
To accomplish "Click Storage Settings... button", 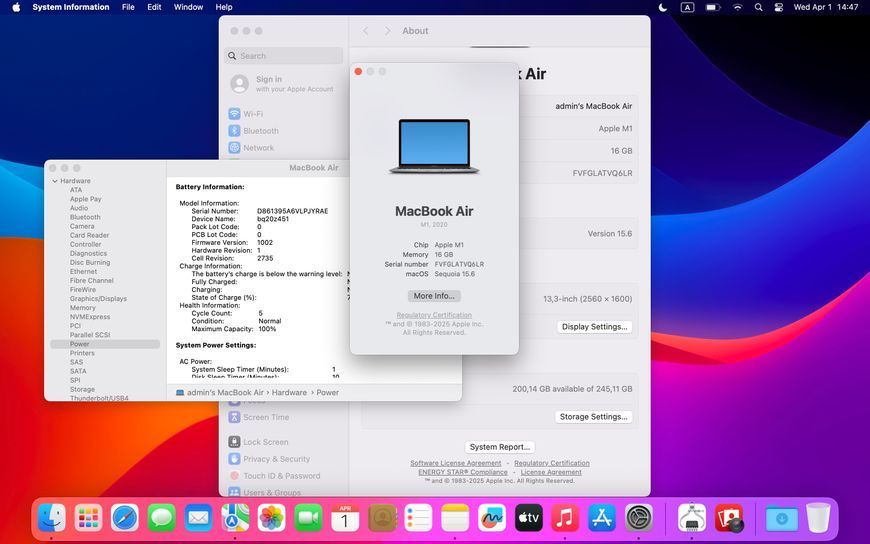I will tap(593, 417).
